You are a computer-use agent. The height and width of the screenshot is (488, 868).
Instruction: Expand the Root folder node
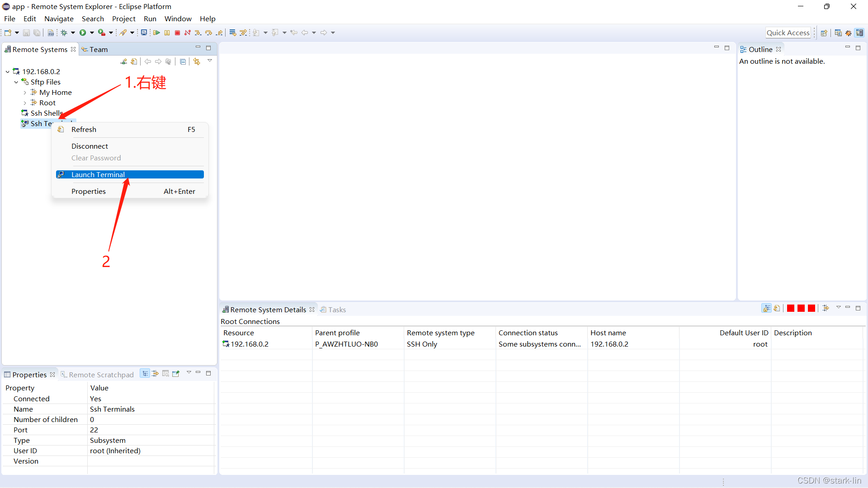point(25,103)
